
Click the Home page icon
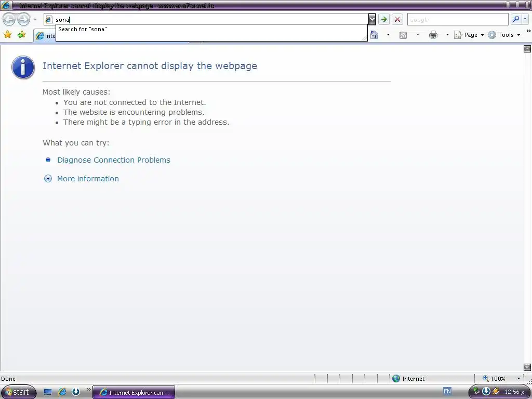(x=374, y=35)
